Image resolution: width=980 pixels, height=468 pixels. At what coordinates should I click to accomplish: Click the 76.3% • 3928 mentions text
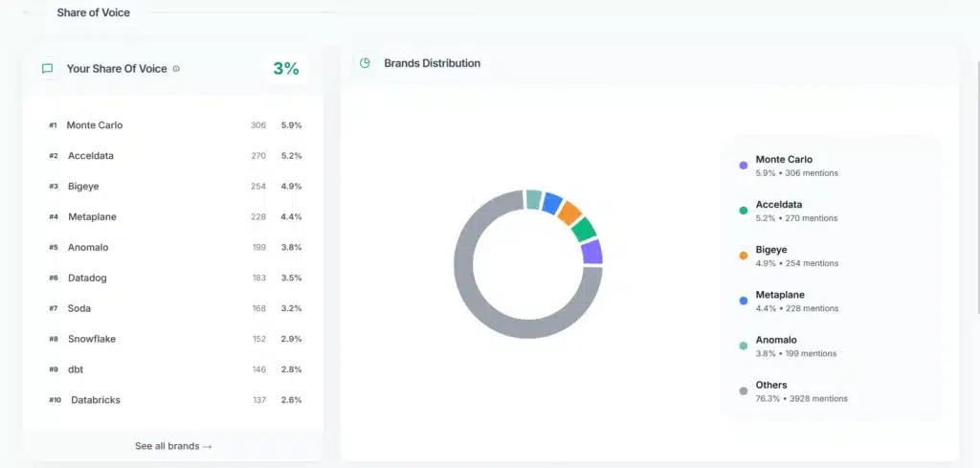pyautogui.click(x=801, y=399)
